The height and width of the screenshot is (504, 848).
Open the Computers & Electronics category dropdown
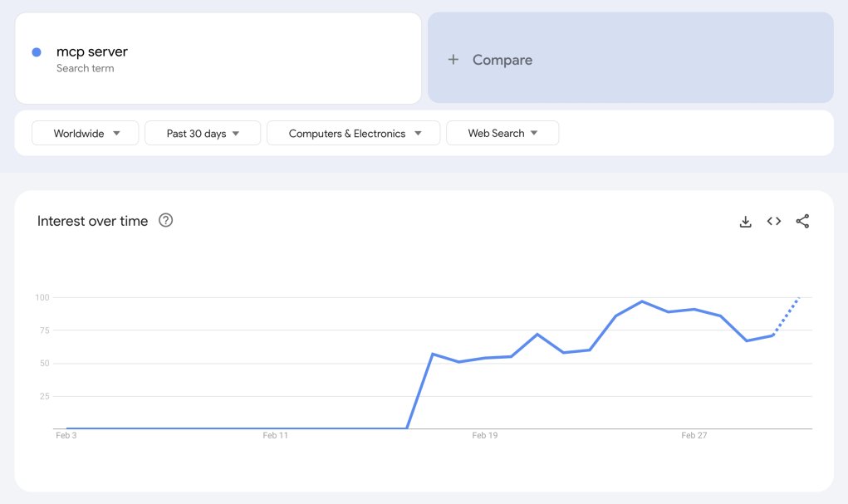click(353, 133)
